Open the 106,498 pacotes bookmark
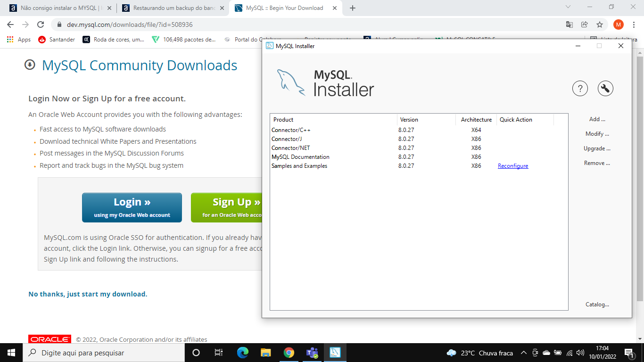The width and height of the screenshot is (644, 362). 184,40
